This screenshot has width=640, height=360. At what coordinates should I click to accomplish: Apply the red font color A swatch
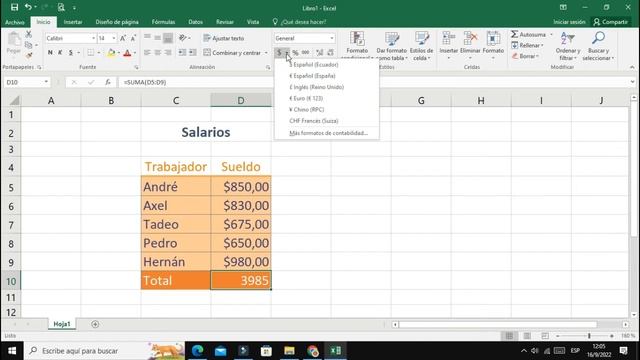pos(127,53)
